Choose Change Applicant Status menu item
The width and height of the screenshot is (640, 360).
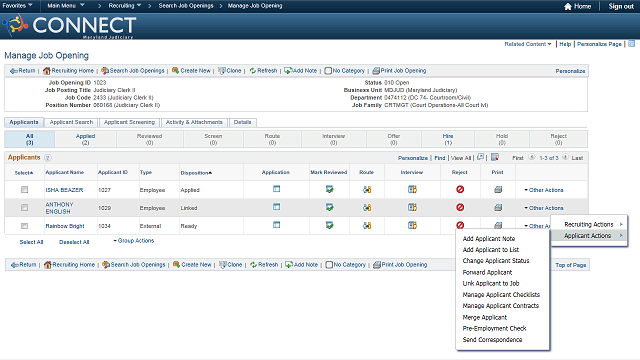point(496,261)
